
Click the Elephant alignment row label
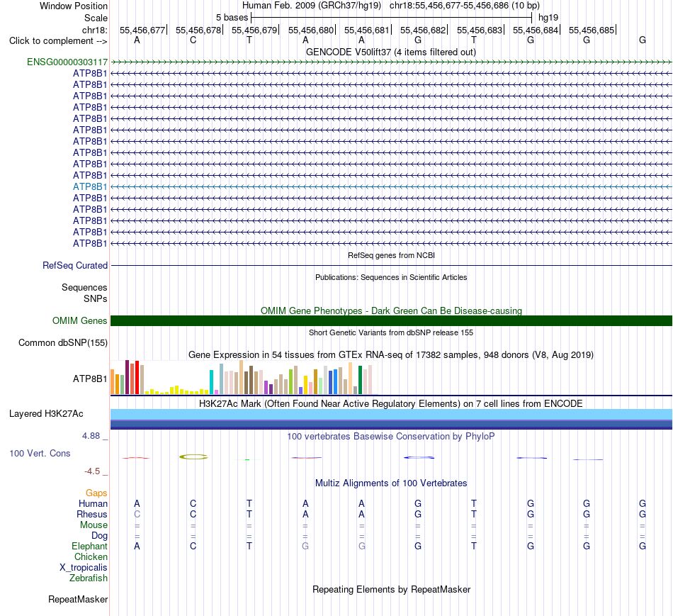pyautogui.click(x=89, y=547)
